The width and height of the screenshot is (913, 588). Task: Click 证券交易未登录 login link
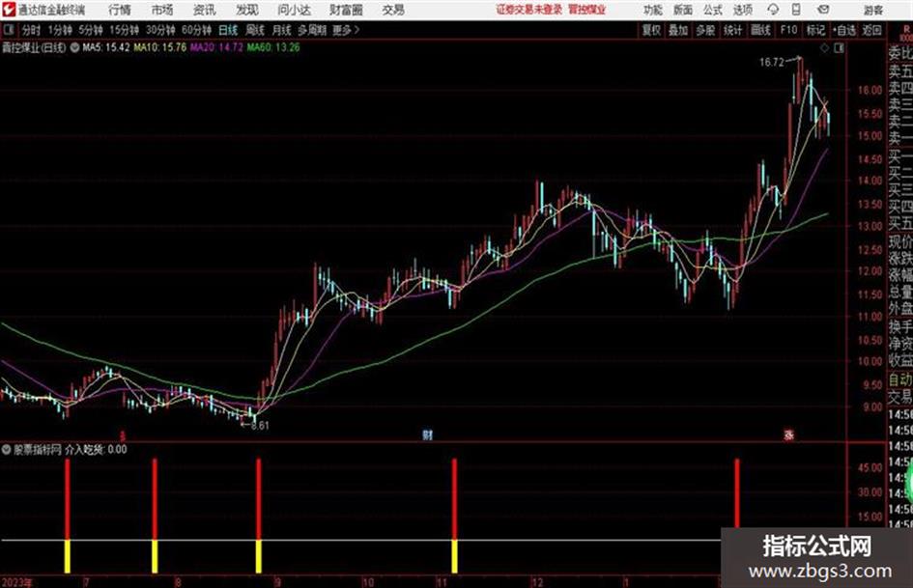coord(529,10)
